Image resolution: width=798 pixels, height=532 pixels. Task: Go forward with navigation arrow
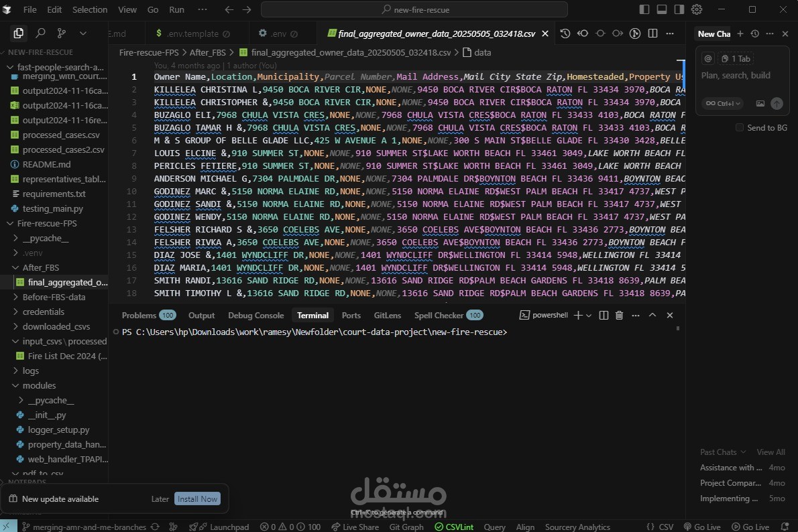247,9
